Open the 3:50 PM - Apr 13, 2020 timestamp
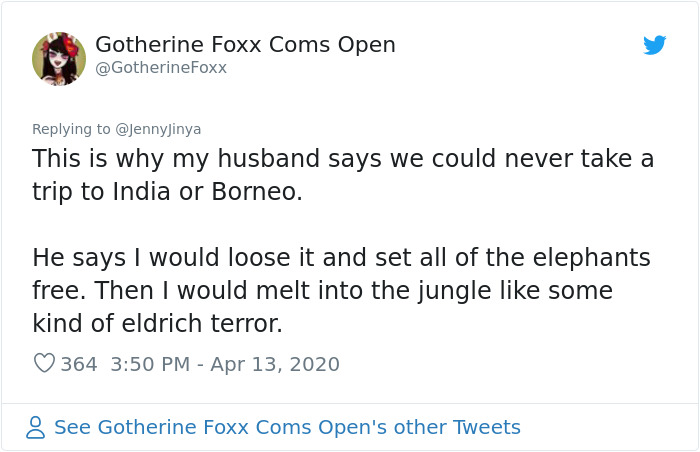The image size is (700, 452). tap(225, 364)
